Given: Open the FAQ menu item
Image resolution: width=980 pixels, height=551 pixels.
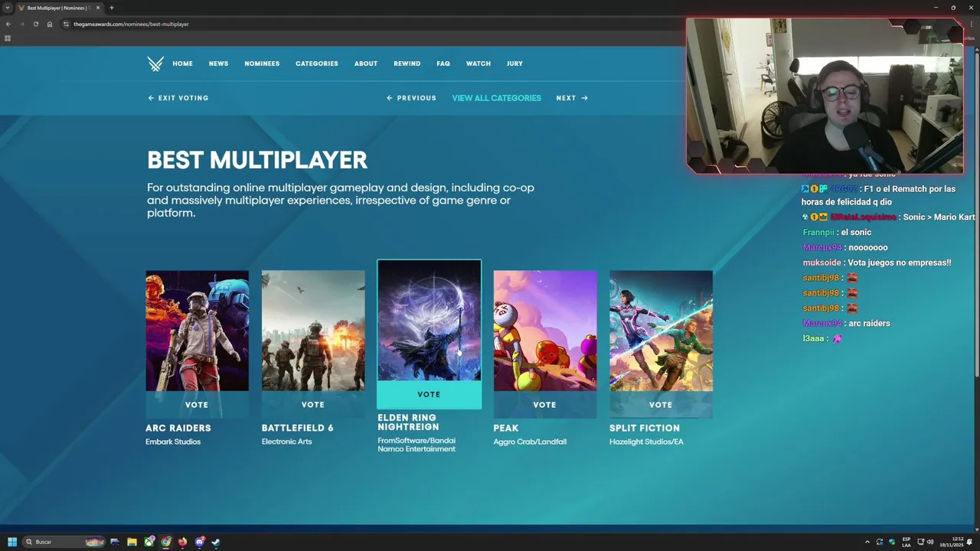Looking at the screenshot, I should (x=443, y=64).
